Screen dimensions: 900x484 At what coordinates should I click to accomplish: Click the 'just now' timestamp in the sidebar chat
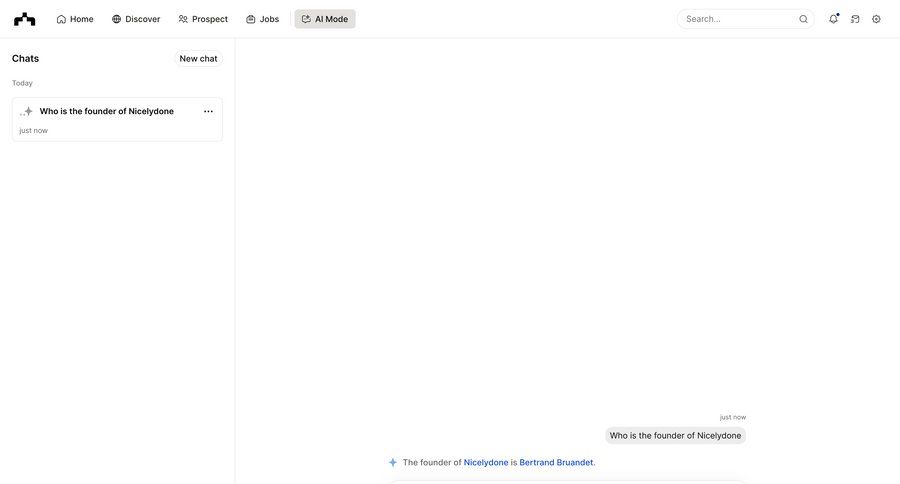coord(33,131)
